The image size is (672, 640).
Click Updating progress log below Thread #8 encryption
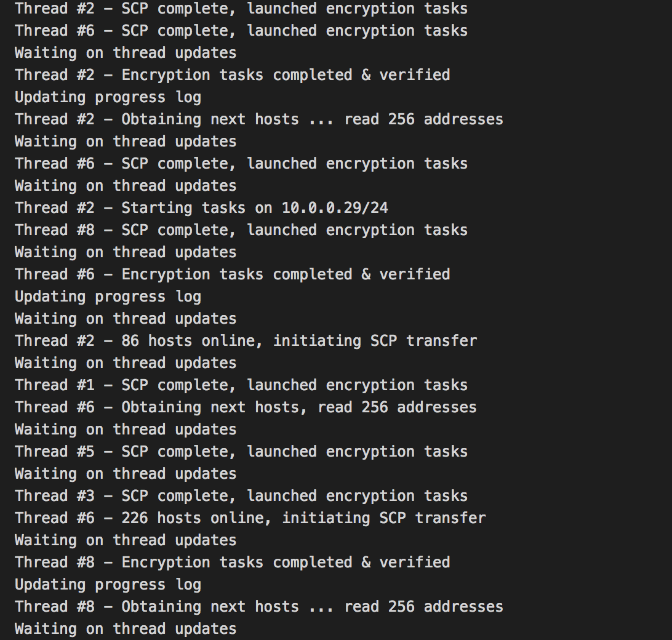[x=108, y=585]
